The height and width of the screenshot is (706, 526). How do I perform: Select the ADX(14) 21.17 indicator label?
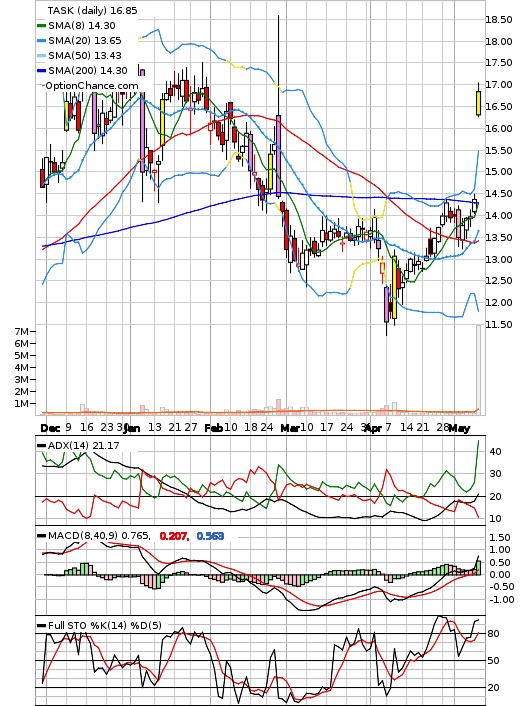[83, 446]
